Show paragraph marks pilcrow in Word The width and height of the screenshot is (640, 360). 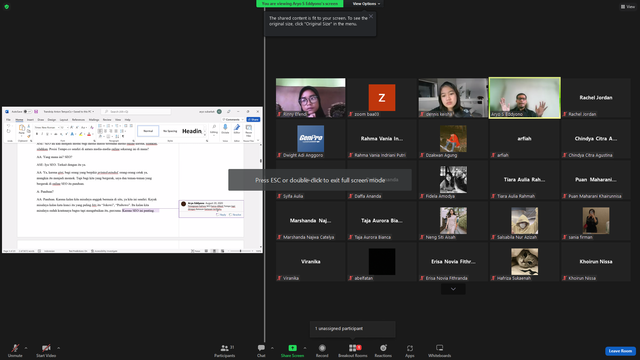tap(123, 136)
